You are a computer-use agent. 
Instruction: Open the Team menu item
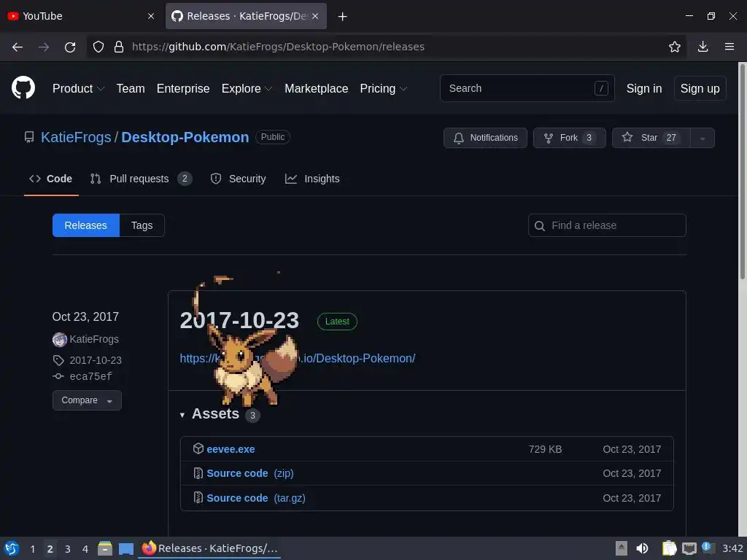click(131, 88)
